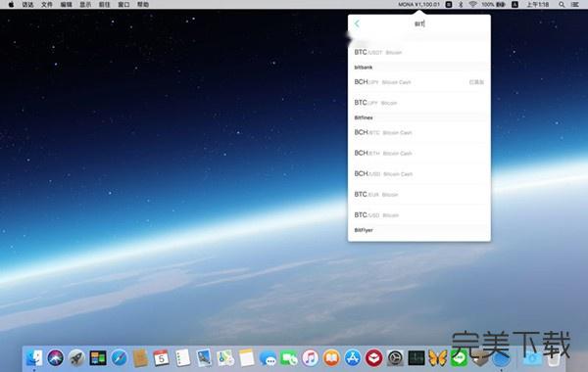Image resolution: width=588 pixels, height=372 pixels.
Task: Go back using the teal arrow in the popup
Action: [x=357, y=23]
